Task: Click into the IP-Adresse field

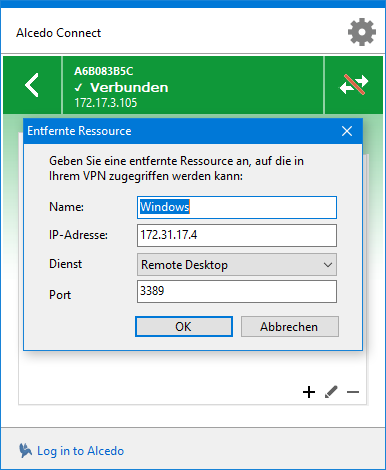Action: [237, 235]
